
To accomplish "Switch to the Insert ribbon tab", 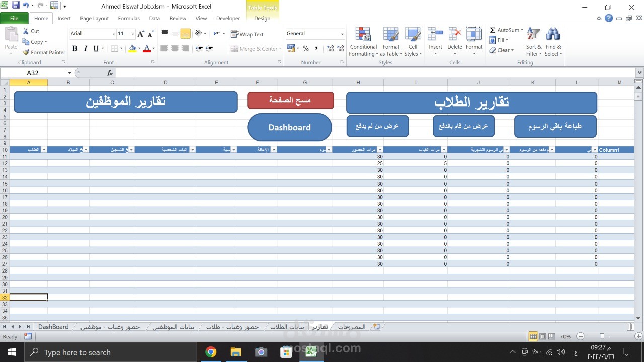I will pos(64,18).
